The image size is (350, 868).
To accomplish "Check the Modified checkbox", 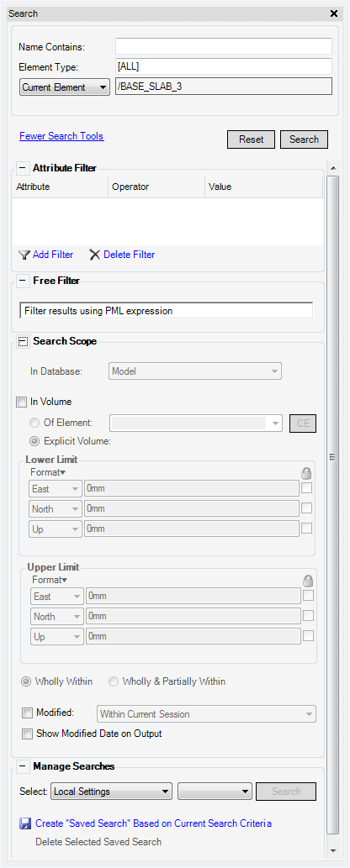I will tap(27, 713).
